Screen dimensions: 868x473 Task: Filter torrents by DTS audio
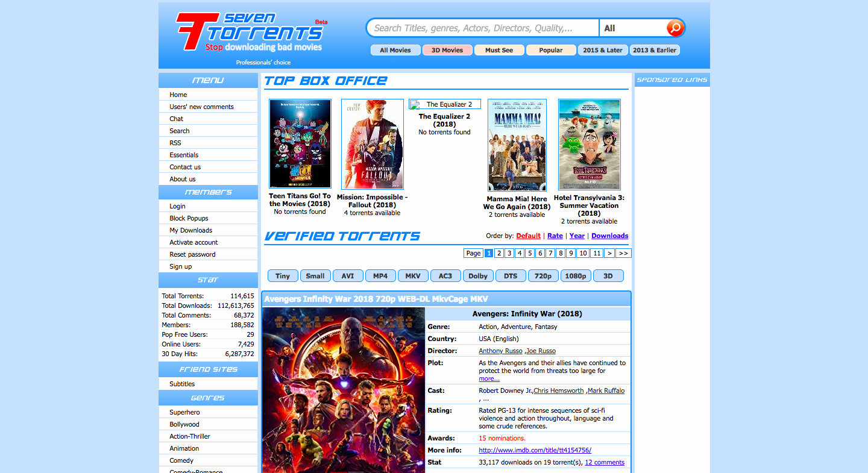[511, 276]
